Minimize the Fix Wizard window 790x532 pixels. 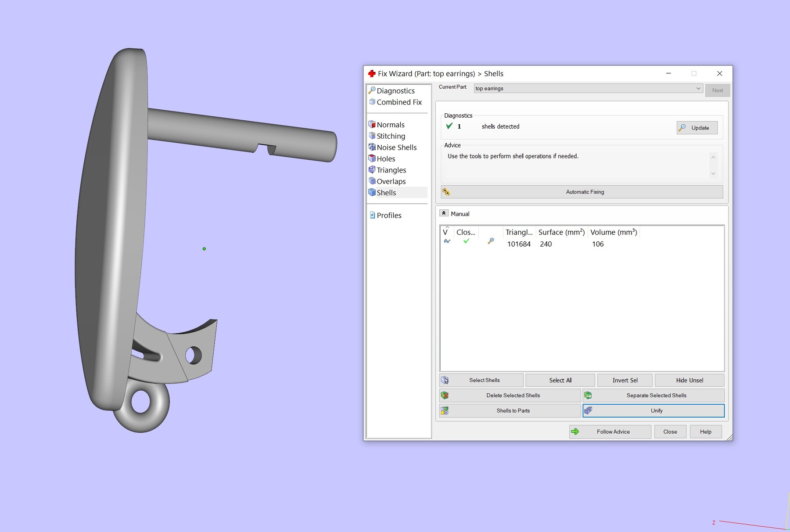pos(668,73)
